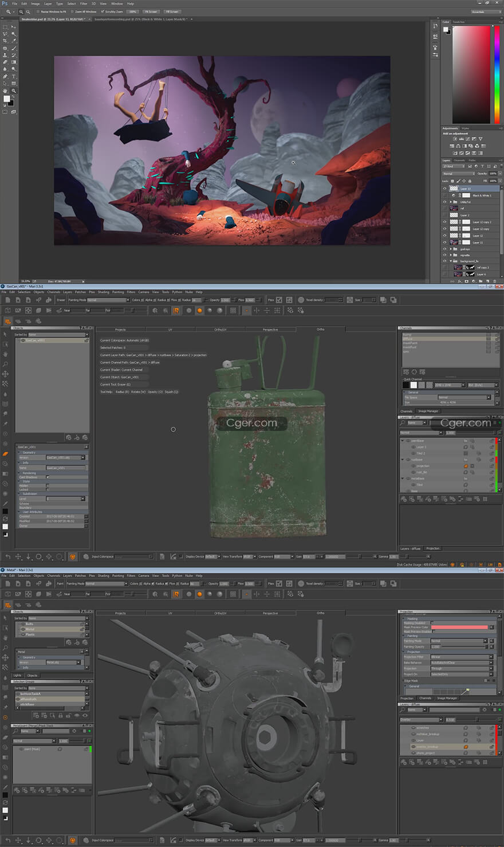
Task: Add a Curves adjustment in Photoshop
Action: pos(468,139)
